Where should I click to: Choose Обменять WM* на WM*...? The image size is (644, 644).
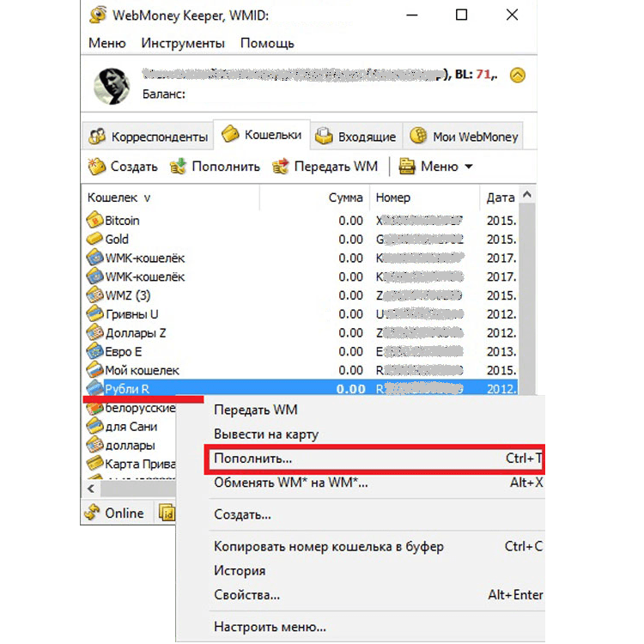tap(291, 483)
